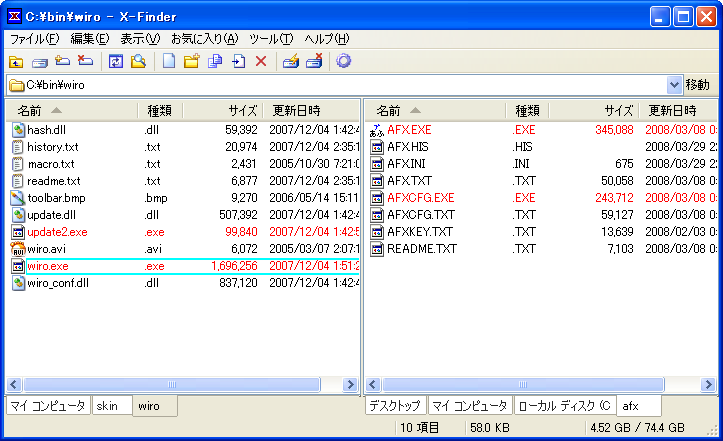Open the ファイル(F) menu
723x441 pixels.
click(34, 39)
